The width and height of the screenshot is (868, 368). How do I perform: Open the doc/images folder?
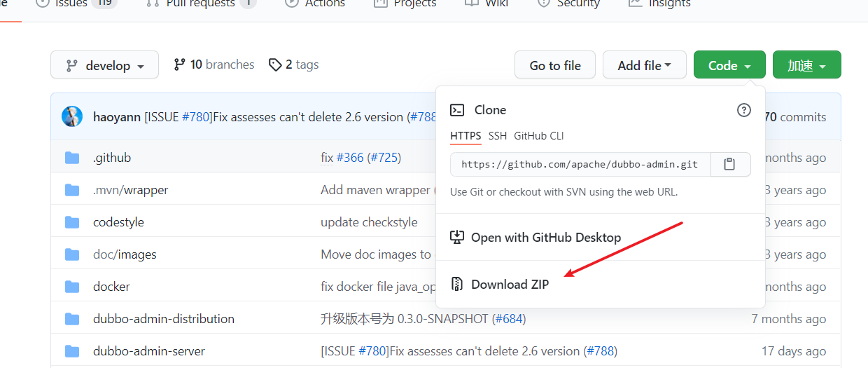tap(125, 254)
